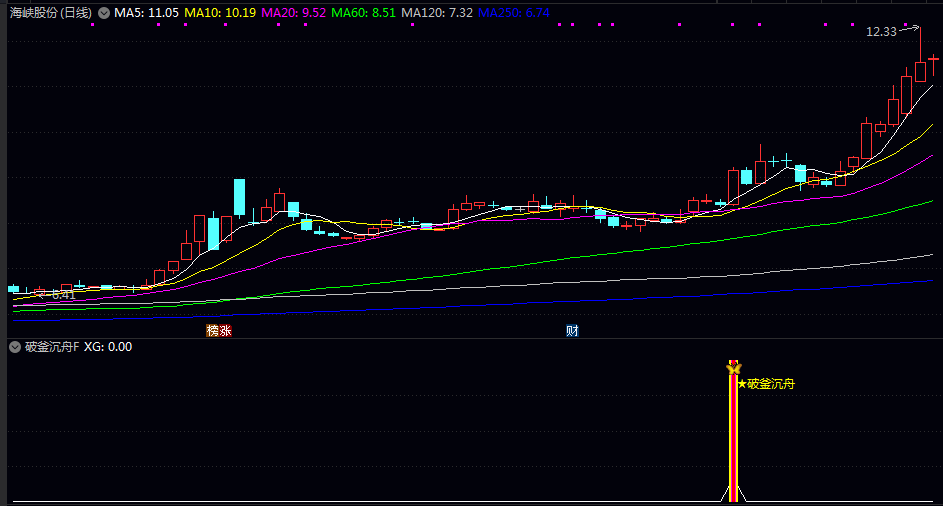The image size is (943, 506).
Task: Click the 财 financial report marker
Action: [572, 330]
